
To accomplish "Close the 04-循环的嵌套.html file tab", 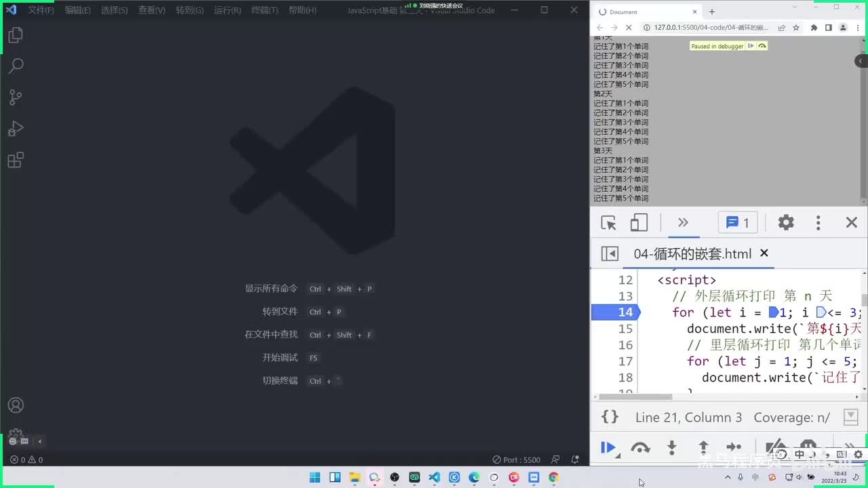I will (x=764, y=253).
